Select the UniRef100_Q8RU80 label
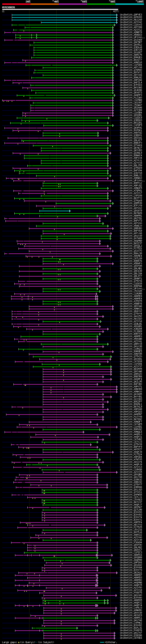 131,228
